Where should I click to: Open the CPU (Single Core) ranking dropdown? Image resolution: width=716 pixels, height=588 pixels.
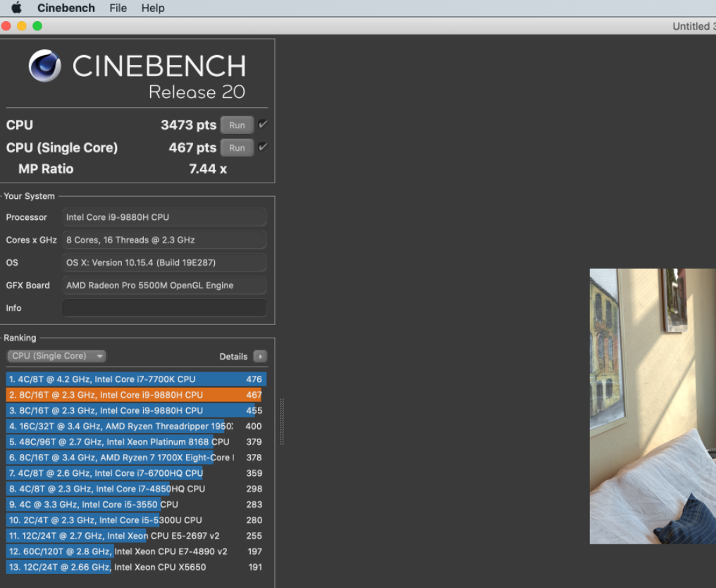click(x=56, y=356)
